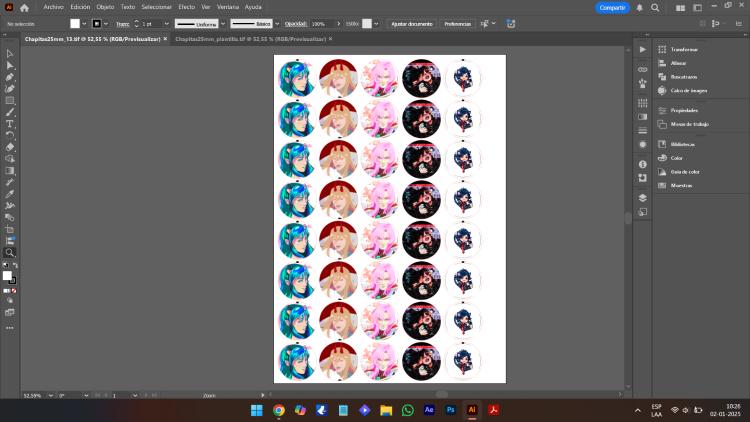
Task: Expand the stroke color dropdown in control bar
Action: (106, 24)
